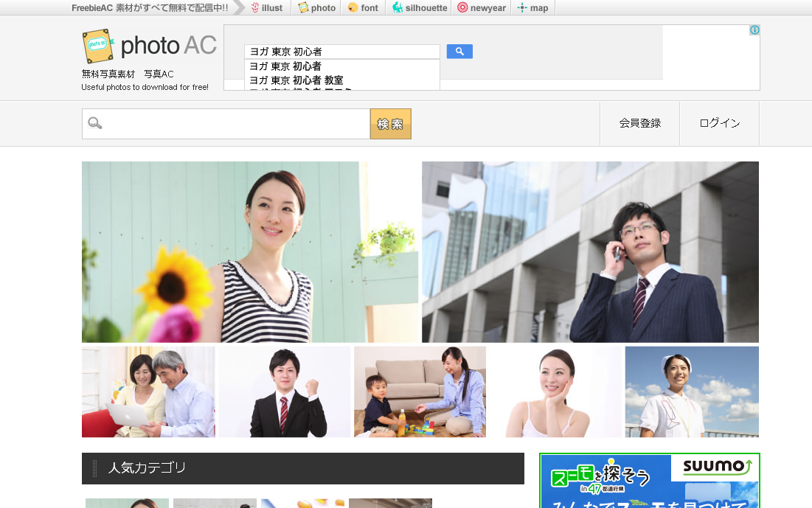Open the businessman on phone banner photo
The height and width of the screenshot is (508, 812).
[590, 252]
